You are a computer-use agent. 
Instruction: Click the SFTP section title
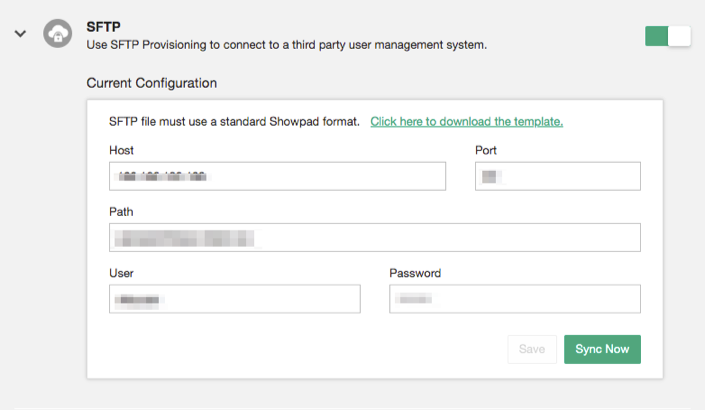coord(103,27)
